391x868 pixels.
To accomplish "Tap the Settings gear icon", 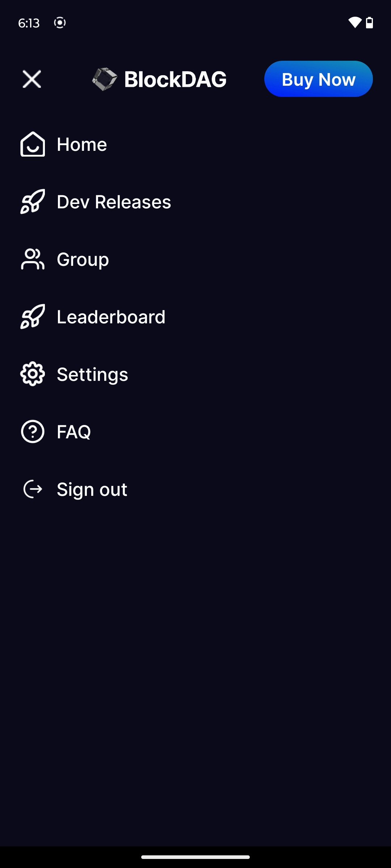I will (33, 374).
